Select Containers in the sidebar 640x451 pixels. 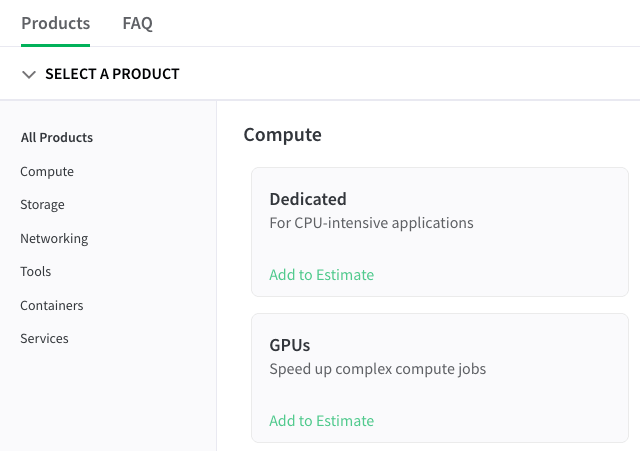(52, 306)
